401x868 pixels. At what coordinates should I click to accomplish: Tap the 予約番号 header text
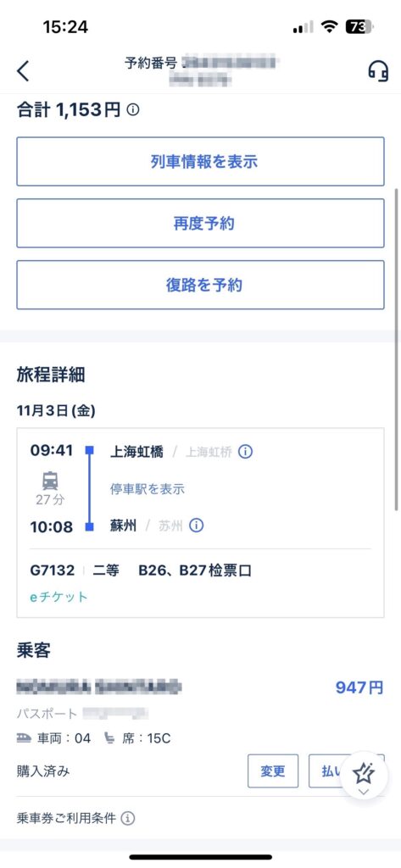click(152, 63)
